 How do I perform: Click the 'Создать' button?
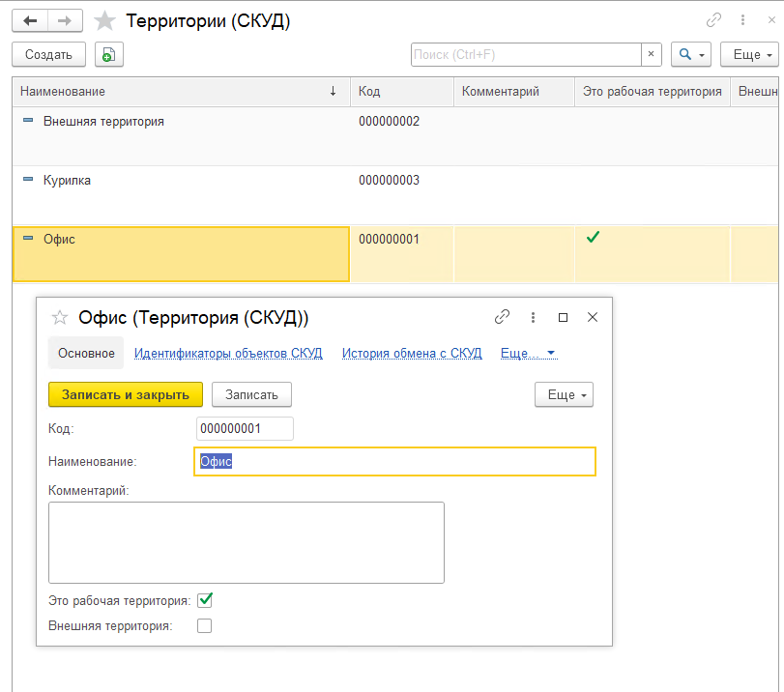[x=49, y=55]
